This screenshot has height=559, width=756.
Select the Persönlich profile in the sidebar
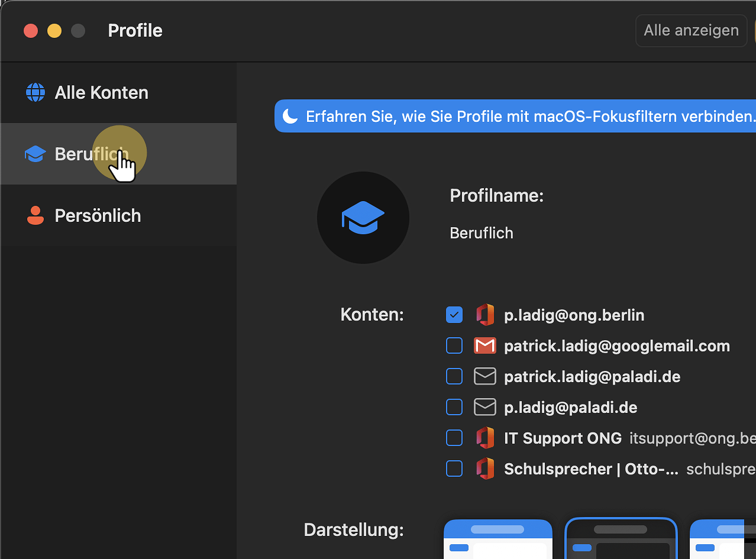(x=98, y=215)
